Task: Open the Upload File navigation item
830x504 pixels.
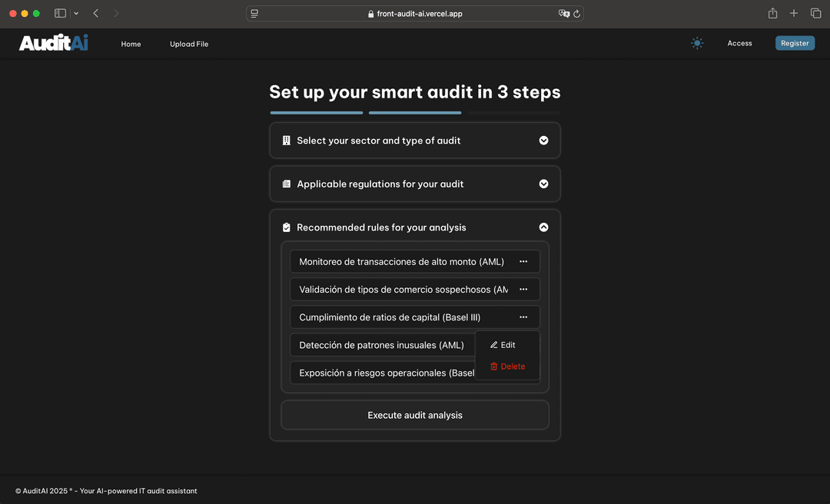Action: pos(189,44)
